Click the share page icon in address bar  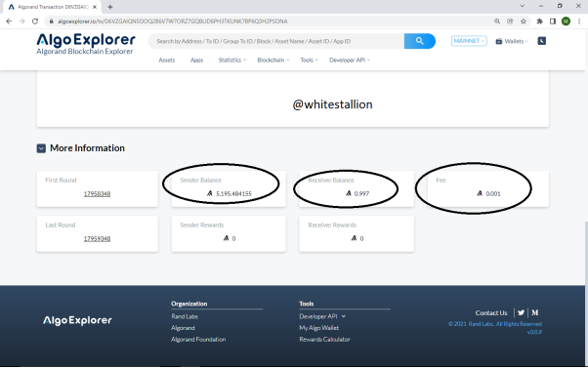click(x=510, y=21)
